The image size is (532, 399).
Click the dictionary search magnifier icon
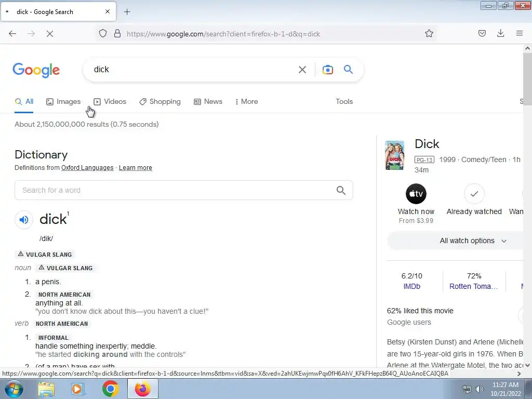tap(341, 190)
